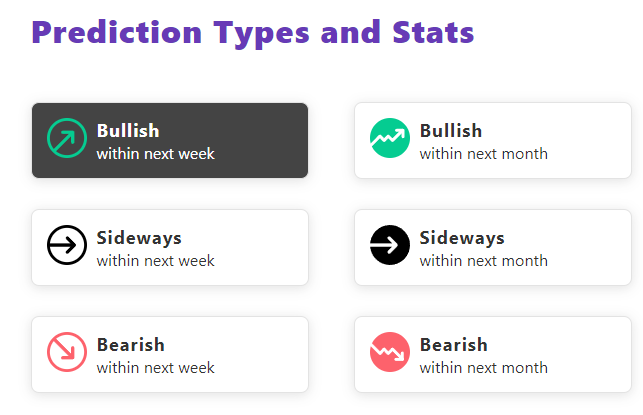This screenshot has width=643, height=415.
Task: Click 'within next week' under Bearish
Action: tap(155, 368)
